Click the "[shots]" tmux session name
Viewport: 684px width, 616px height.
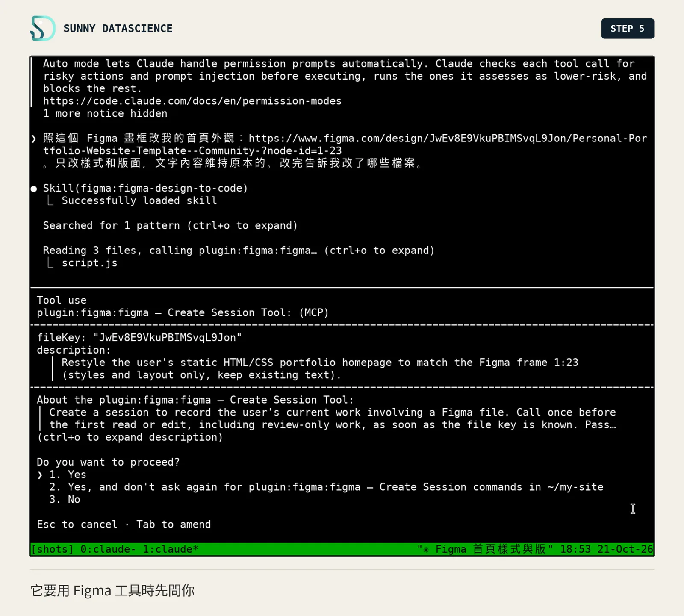click(x=52, y=549)
